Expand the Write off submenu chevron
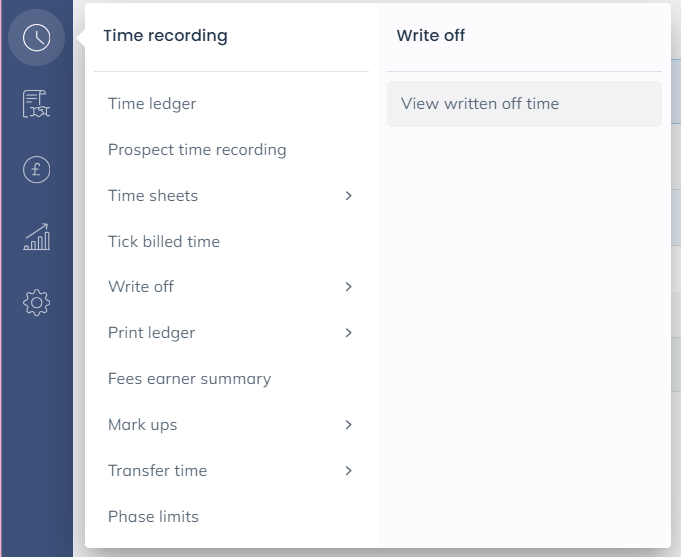Image resolution: width=681 pixels, height=557 pixels. (348, 287)
